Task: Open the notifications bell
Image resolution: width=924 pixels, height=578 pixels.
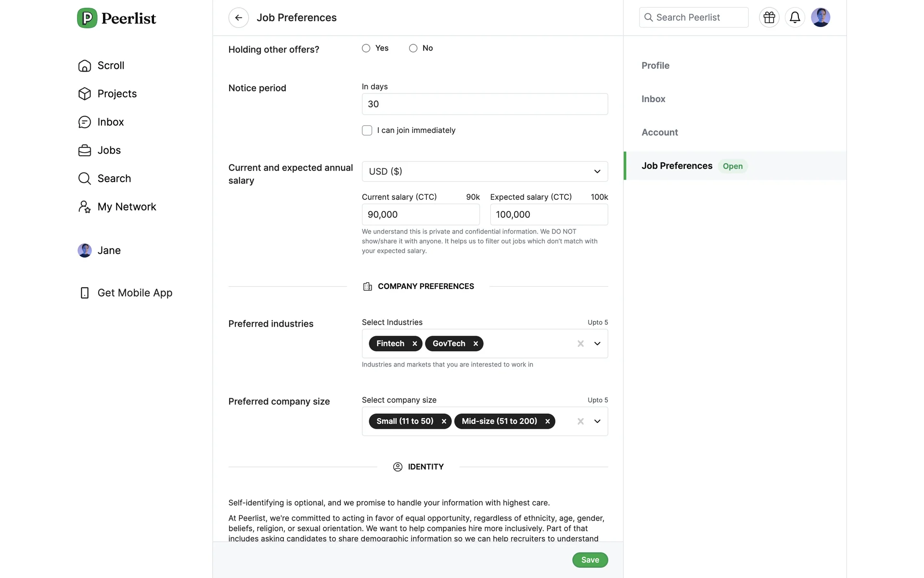Action: click(795, 18)
